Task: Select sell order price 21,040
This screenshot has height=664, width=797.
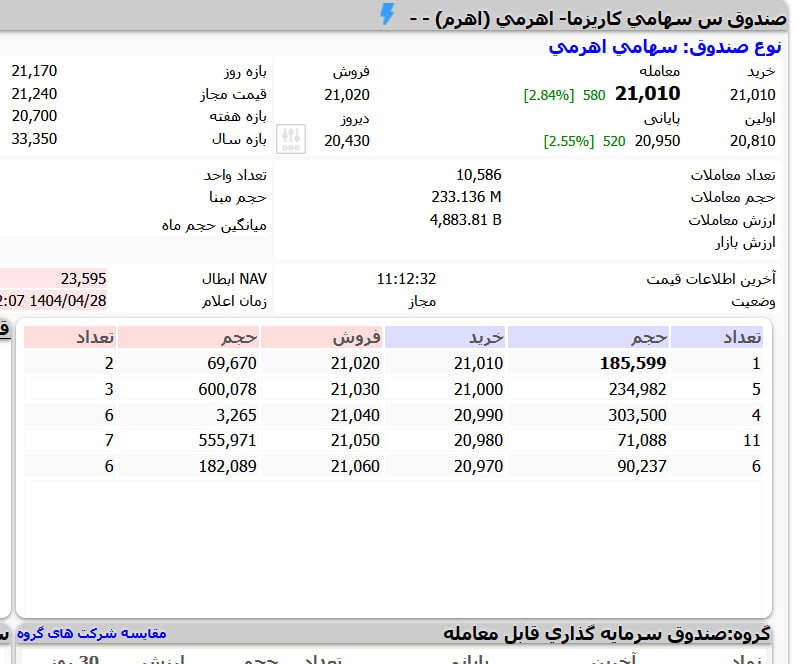Action: pos(355,415)
